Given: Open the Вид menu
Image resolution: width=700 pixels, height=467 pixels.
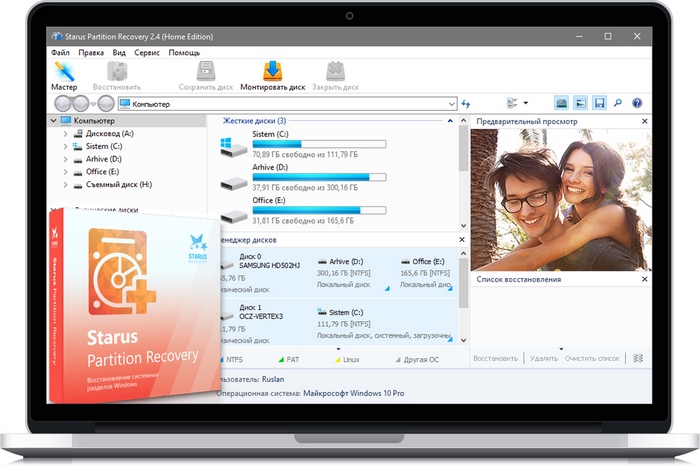Looking at the screenshot, I should point(119,52).
